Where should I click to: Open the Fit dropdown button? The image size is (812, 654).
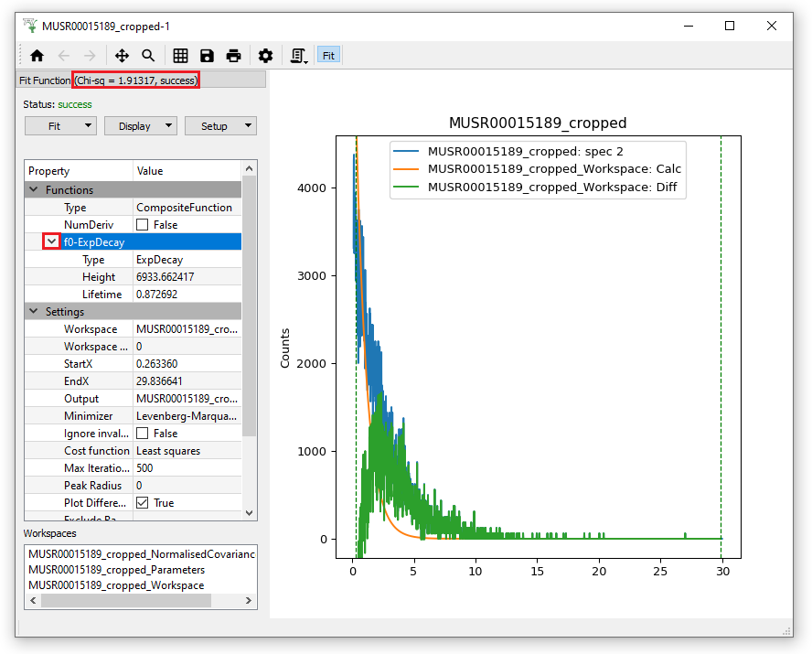(60, 126)
